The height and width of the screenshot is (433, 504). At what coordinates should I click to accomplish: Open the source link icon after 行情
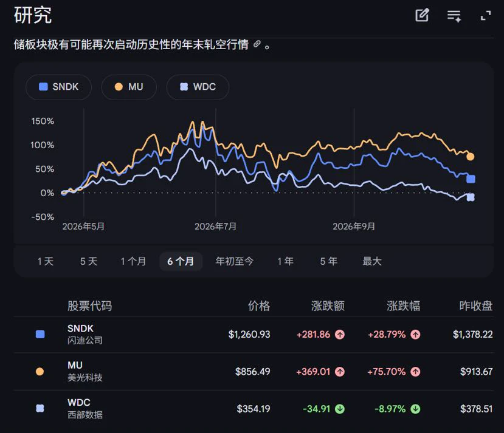pyautogui.click(x=257, y=44)
